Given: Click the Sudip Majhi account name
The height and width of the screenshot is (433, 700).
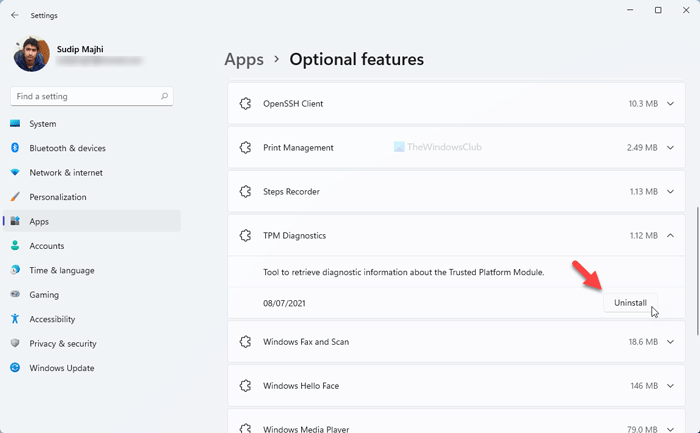Looking at the screenshot, I should tap(80, 49).
